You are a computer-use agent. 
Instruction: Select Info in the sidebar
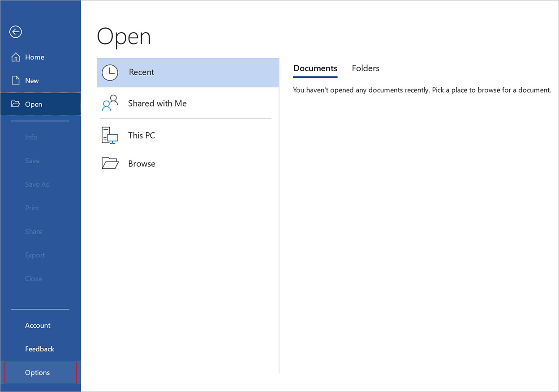pyautogui.click(x=31, y=137)
